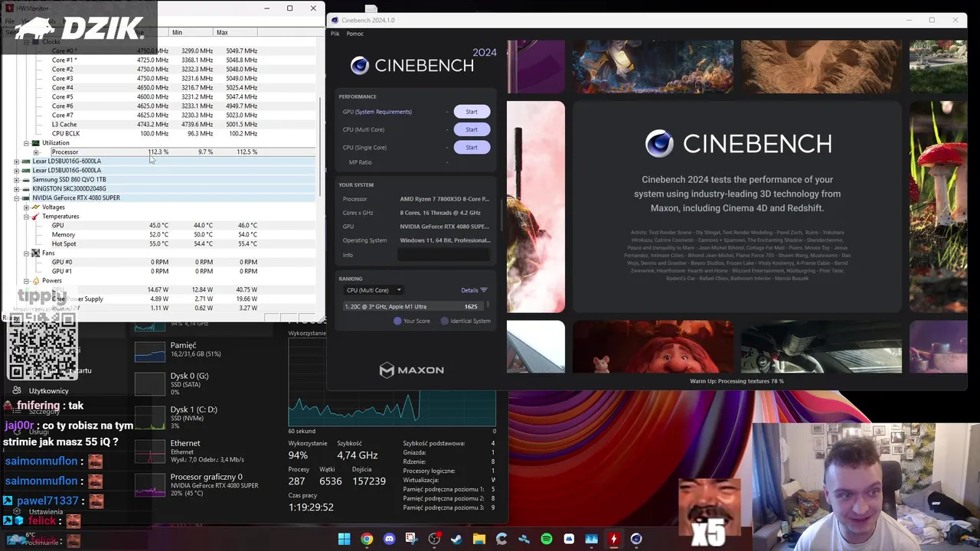Expand the first Lexar LD5BU016G-6000LA node
Image resolution: width=980 pixels, height=551 pixels.
click(x=17, y=161)
